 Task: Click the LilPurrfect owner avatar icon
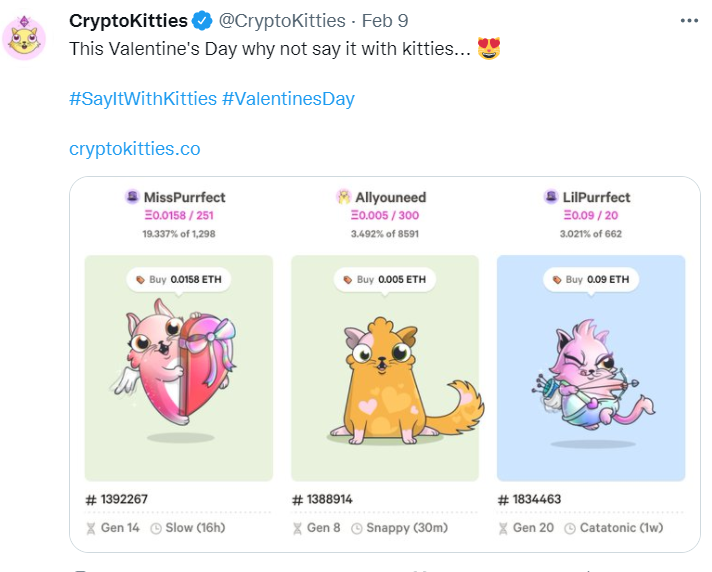pos(553,198)
